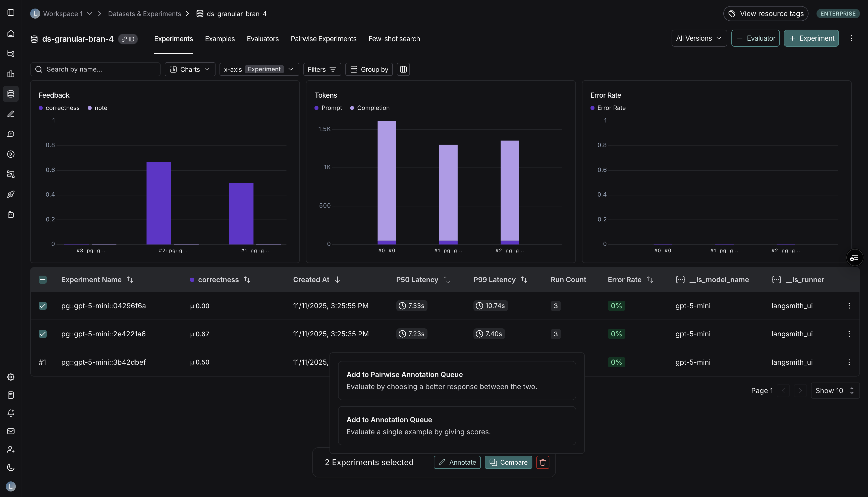
Task: Expand the All Versions dropdown
Action: pos(699,38)
